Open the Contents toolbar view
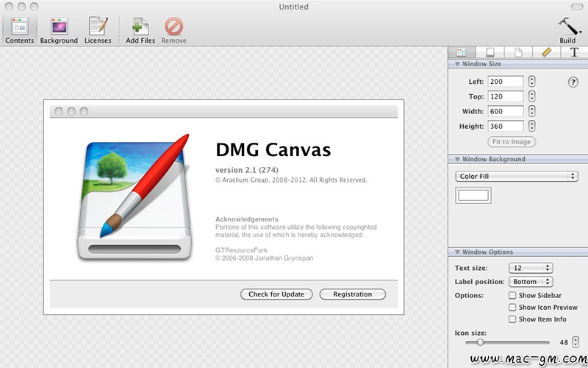 click(20, 30)
